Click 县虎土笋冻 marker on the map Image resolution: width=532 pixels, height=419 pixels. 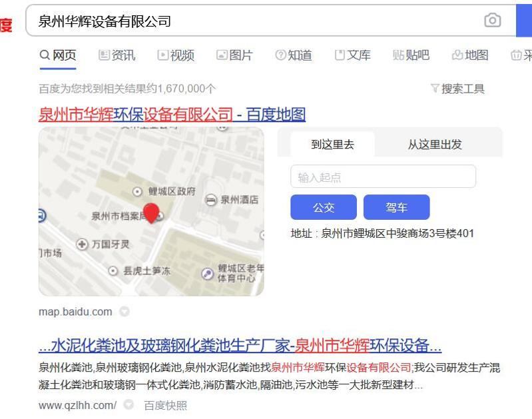[113, 271]
